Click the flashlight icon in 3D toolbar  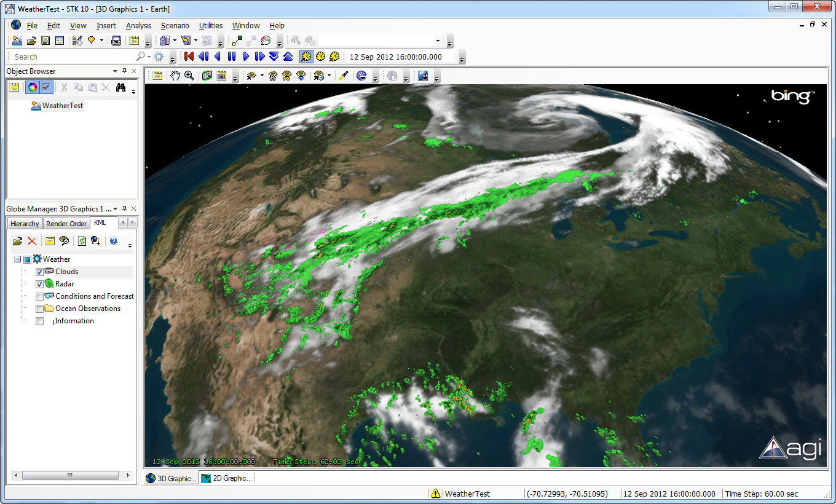(x=344, y=76)
